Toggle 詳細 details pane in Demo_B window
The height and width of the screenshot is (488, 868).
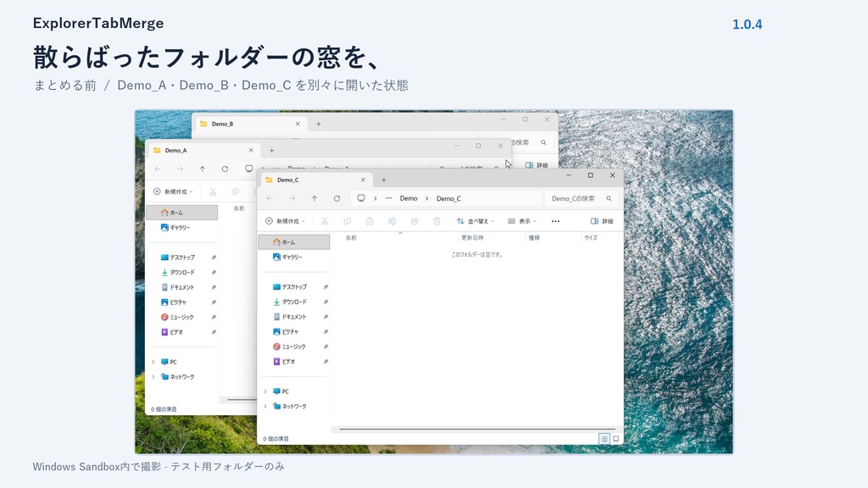click(x=537, y=165)
